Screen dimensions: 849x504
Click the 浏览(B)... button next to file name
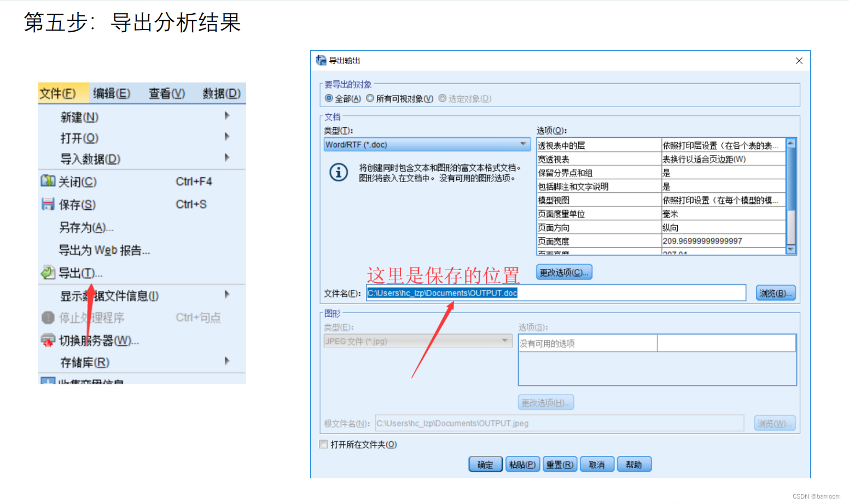pos(776,294)
